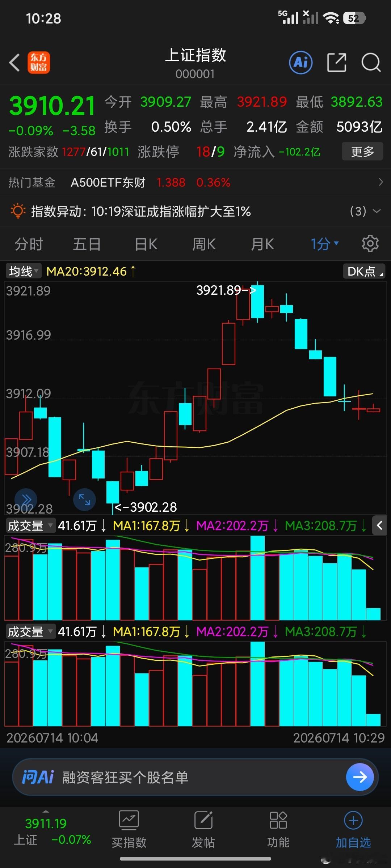Tap the lowest price 3902.28 marker
Image resolution: width=391 pixels, height=868 pixels.
tap(146, 507)
